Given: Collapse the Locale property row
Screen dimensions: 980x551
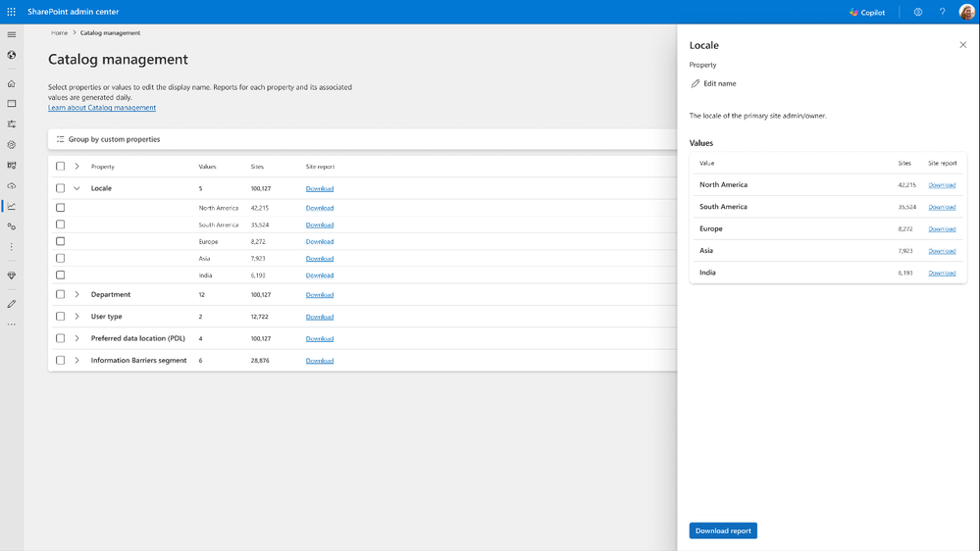Looking at the screenshot, I should coord(77,188).
